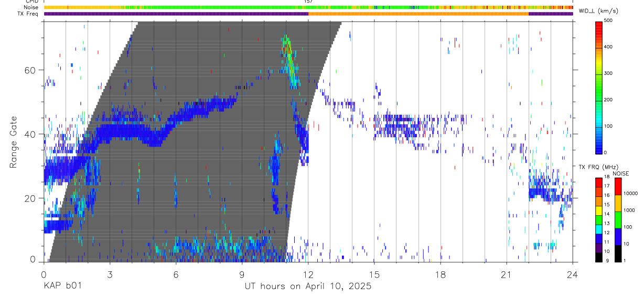Viewport: 644px width, 297px height.
Task: Click the black TX FRQ legend segment
Action: click(599, 256)
